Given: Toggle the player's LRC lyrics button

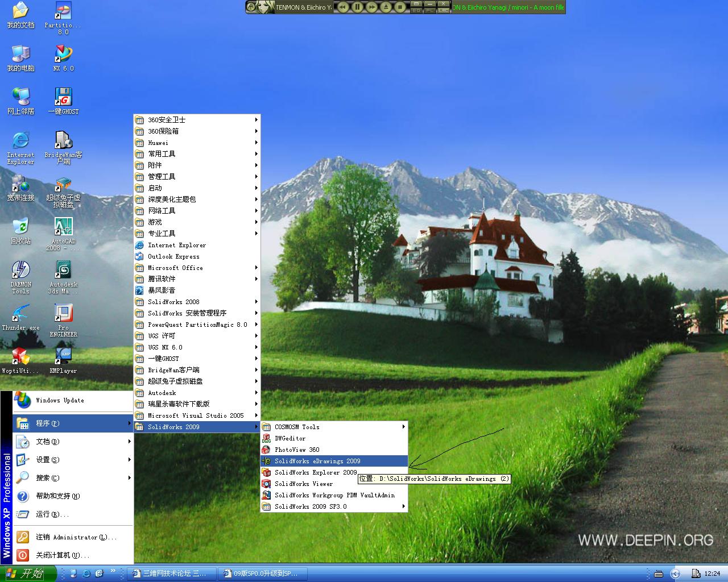Looking at the screenshot, I should 444,10.
